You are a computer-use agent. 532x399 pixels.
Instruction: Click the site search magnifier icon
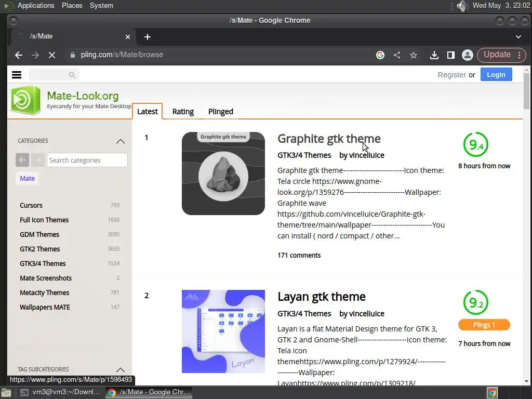(x=72, y=75)
